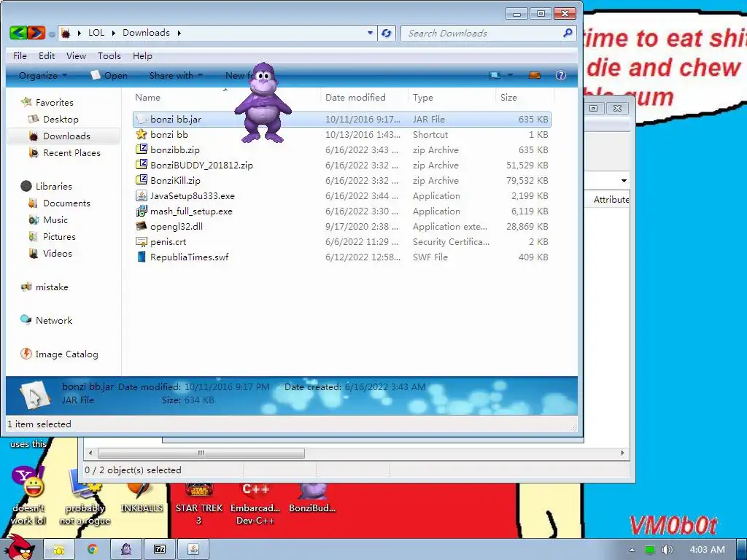This screenshot has width=747, height=560.
Task: Open the Help menu
Action: point(142,55)
